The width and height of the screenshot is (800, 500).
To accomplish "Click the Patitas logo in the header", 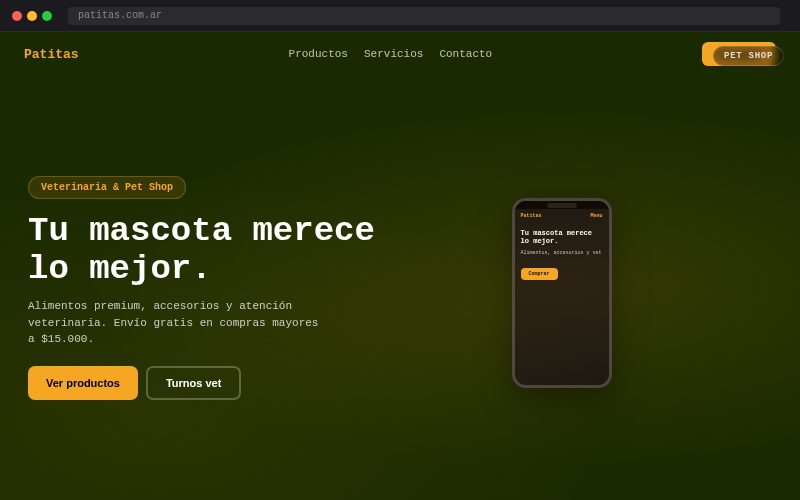I will click(x=51, y=54).
